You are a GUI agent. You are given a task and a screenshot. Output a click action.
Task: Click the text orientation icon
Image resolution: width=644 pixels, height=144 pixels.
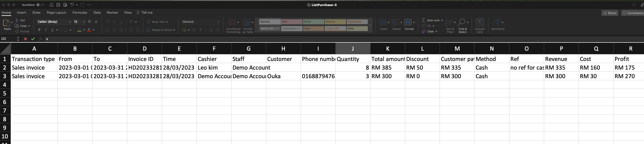pyautogui.click(x=131, y=22)
